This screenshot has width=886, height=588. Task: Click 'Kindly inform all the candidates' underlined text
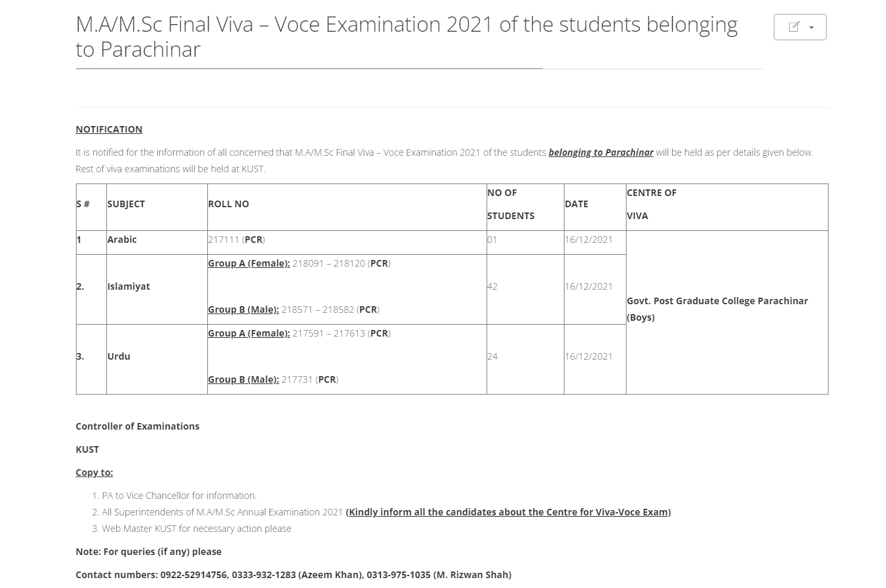pos(508,512)
